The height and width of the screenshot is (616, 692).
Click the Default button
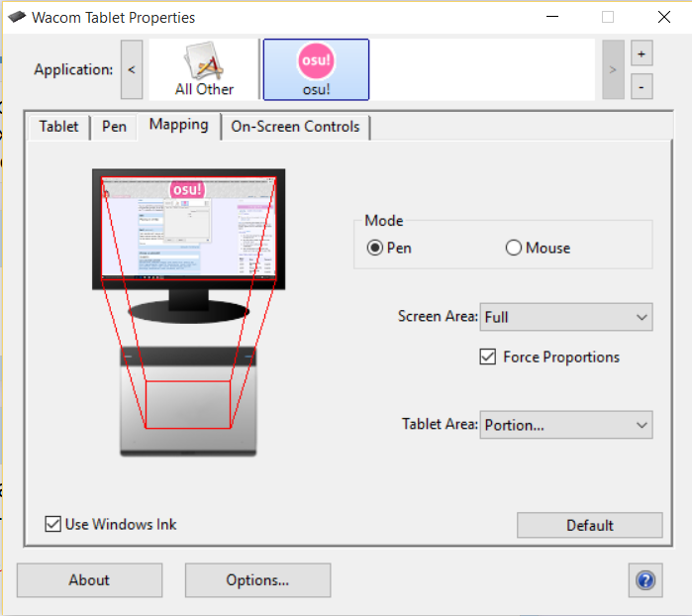point(590,525)
